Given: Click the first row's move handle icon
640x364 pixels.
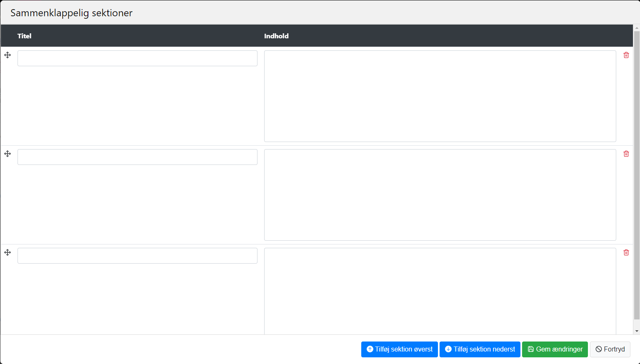Looking at the screenshot, I should click(7, 55).
